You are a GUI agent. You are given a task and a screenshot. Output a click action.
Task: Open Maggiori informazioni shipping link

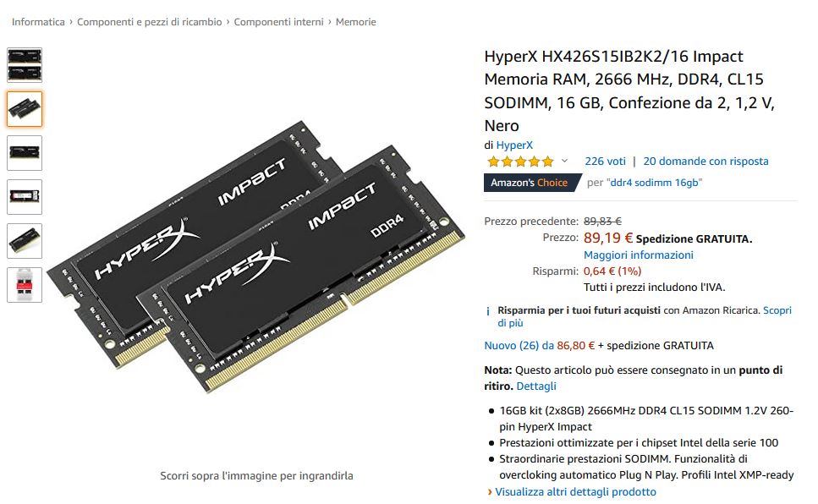639,255
